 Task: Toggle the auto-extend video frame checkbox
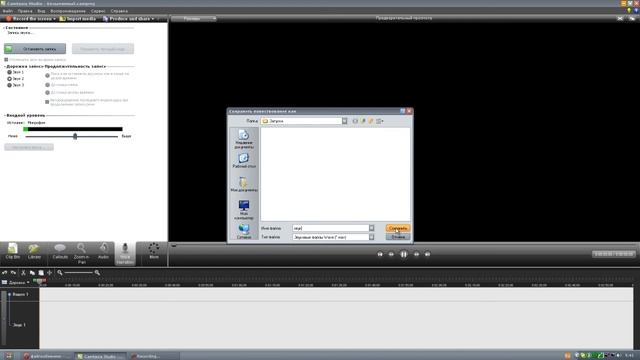coord(47,102)
